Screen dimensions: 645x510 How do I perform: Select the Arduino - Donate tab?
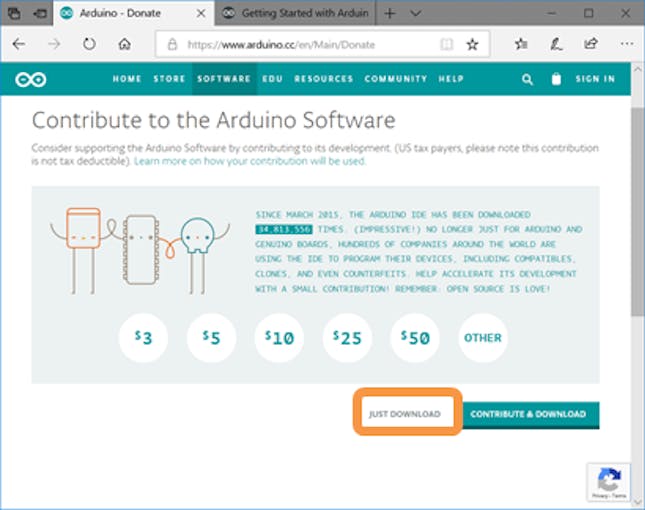click(134, 13)
